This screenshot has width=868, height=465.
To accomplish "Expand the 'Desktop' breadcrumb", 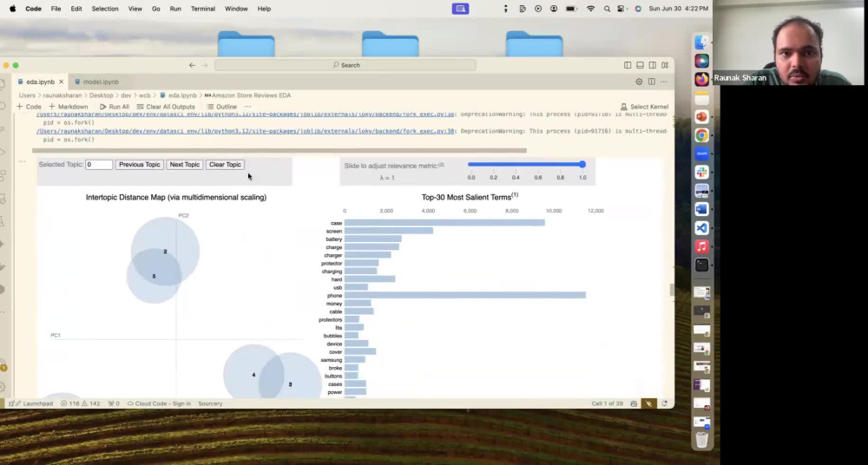I will click(102, 95).
